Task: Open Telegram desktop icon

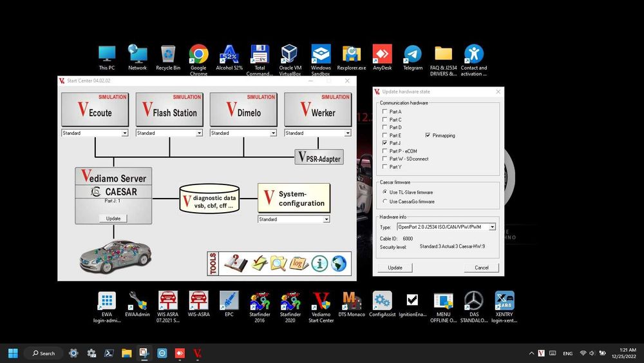Action: pos(413,57)
